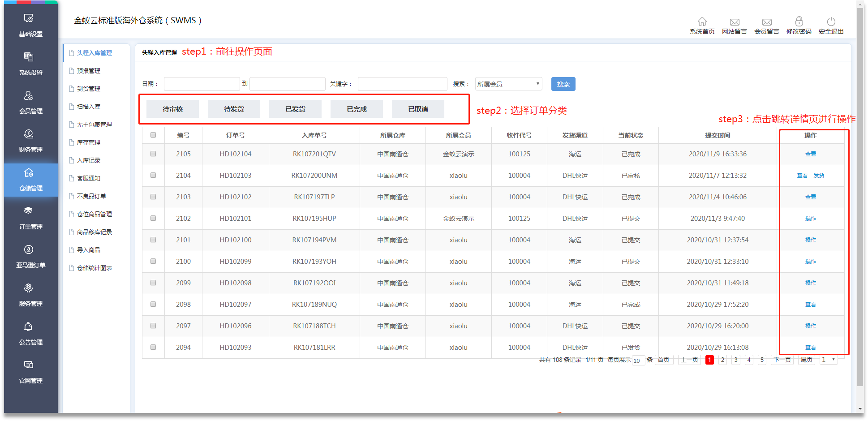Click the 安全退出 power icon

point(831,22)
